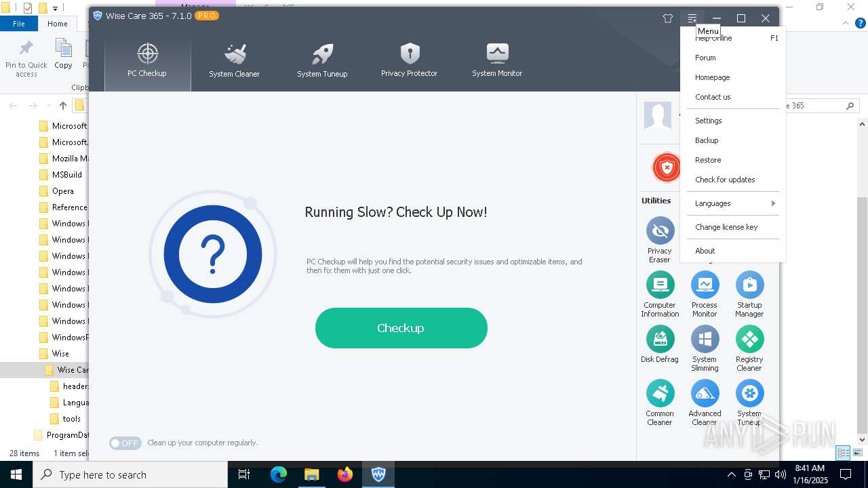
Task: Open the Privacy Protector tab
Action: click(409, 61)
